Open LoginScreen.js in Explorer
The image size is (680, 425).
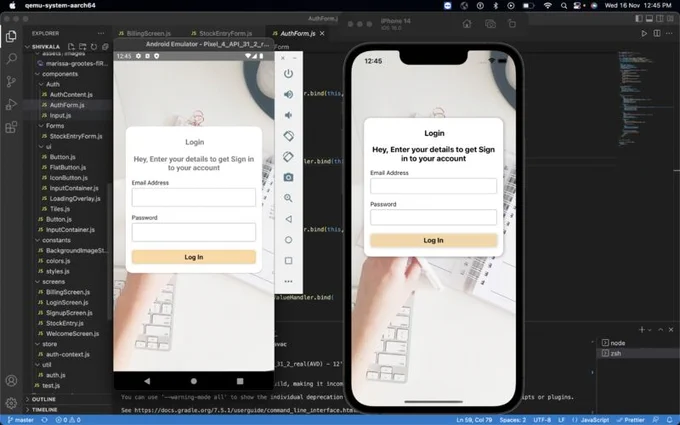[67, 303]
